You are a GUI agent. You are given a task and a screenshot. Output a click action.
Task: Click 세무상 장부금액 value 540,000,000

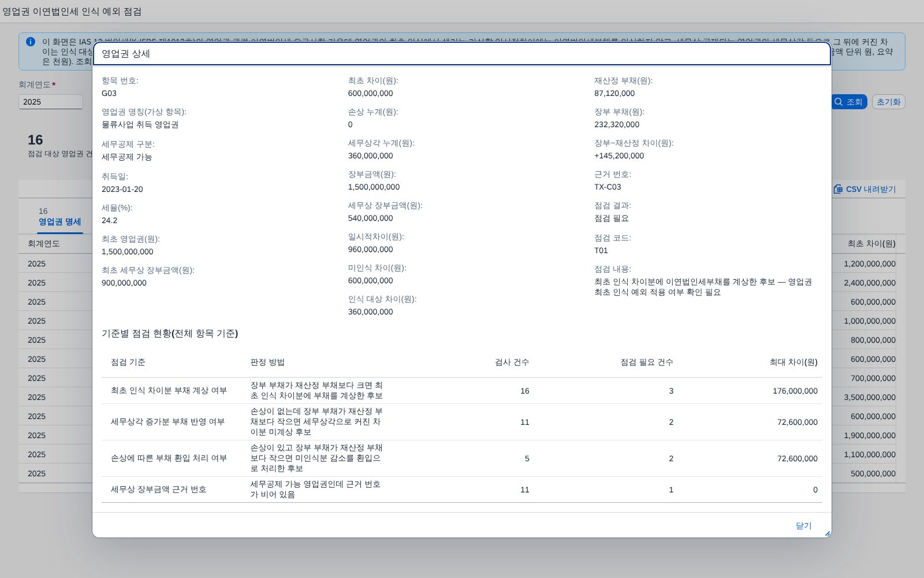[370, 218]
